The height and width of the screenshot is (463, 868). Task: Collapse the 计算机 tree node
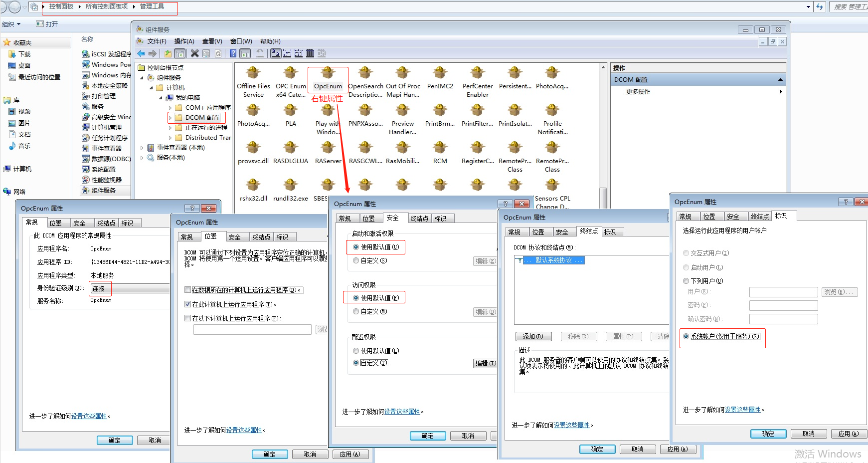[x=151, y=88]
